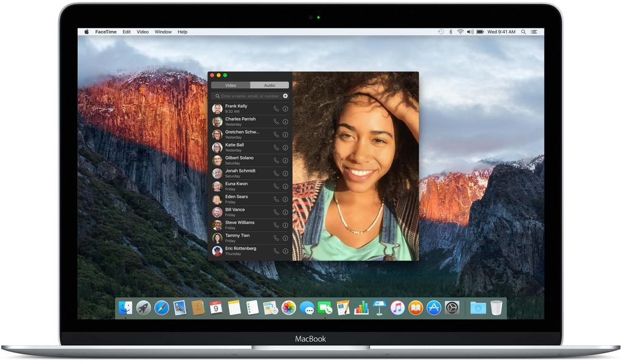The width and height of the screenshot is (623, 364).
Task: Open Finder from the Dock
Action: coord(125,307)
